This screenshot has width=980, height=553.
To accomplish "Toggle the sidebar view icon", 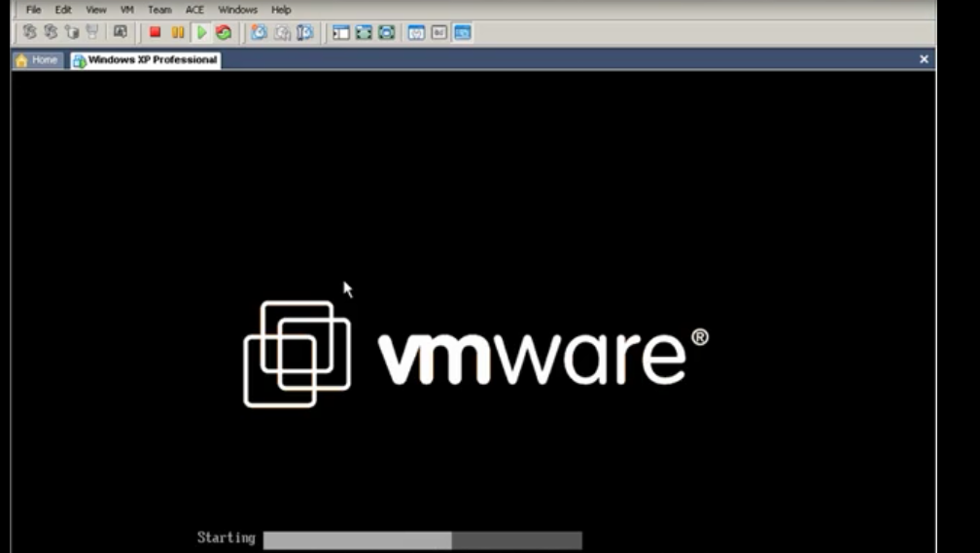I will pos(340,32).
